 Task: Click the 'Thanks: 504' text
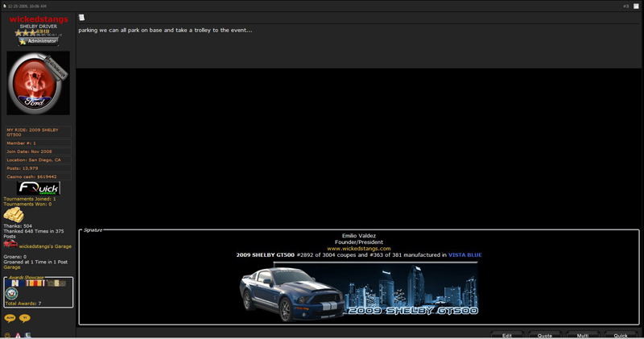pos(18,226)
